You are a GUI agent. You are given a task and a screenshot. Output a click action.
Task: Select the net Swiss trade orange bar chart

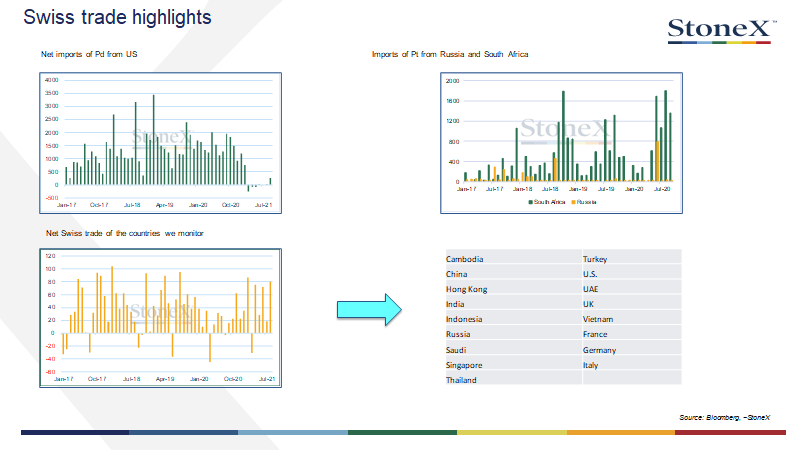click(160, 318)
